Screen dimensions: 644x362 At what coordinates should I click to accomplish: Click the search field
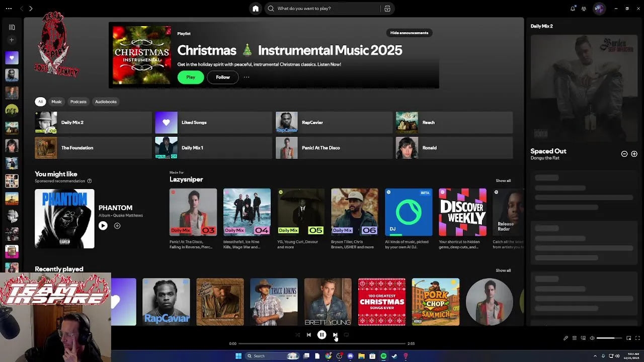click(329, 9)
